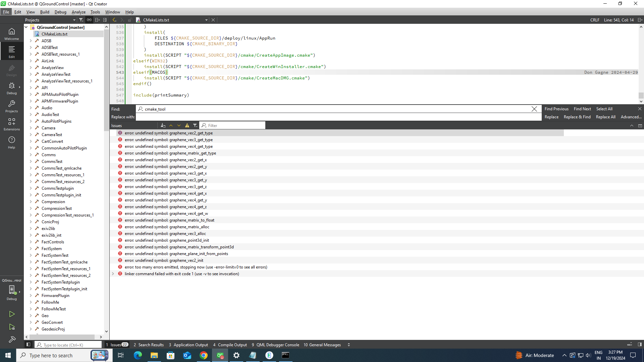Expand the FactSystem tree node

coord(31,248)
